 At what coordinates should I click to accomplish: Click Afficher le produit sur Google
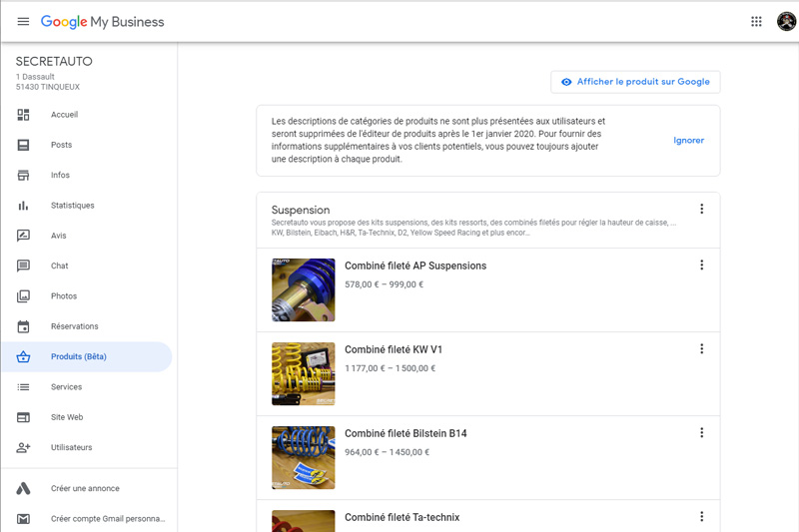[635, 82]
